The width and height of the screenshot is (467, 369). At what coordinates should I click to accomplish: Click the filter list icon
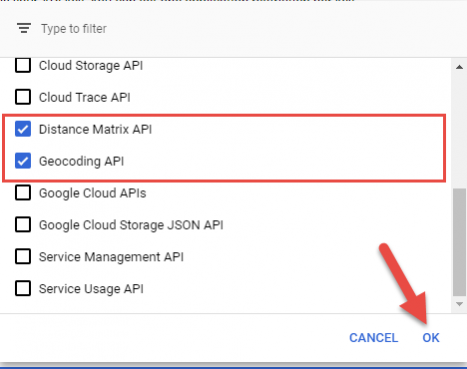24,28
